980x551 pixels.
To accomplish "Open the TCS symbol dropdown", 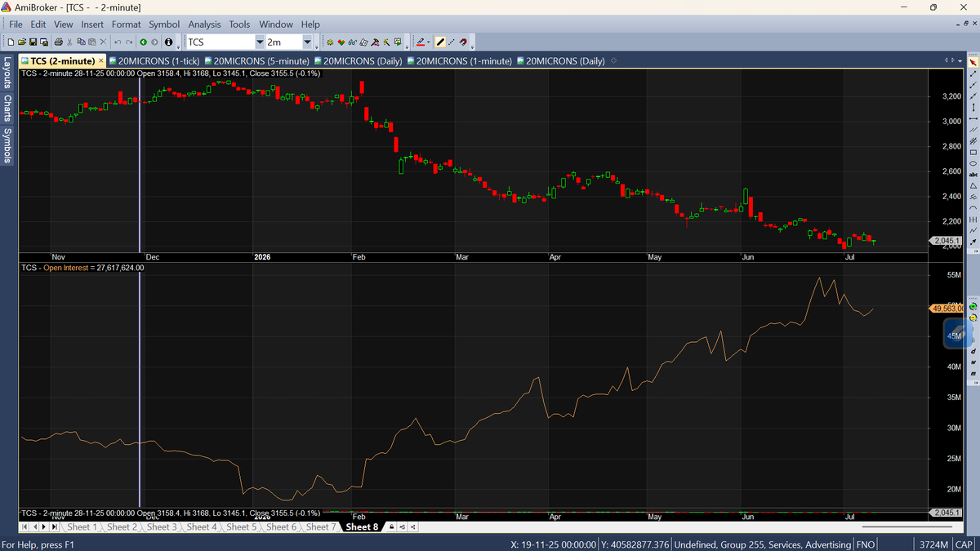I will tap(260, 42).
